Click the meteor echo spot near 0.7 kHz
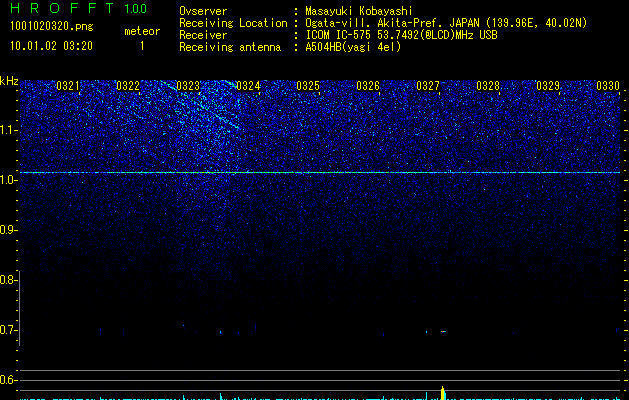The width and height of the screenshot is (629, 400). click(x=443, y=331)
